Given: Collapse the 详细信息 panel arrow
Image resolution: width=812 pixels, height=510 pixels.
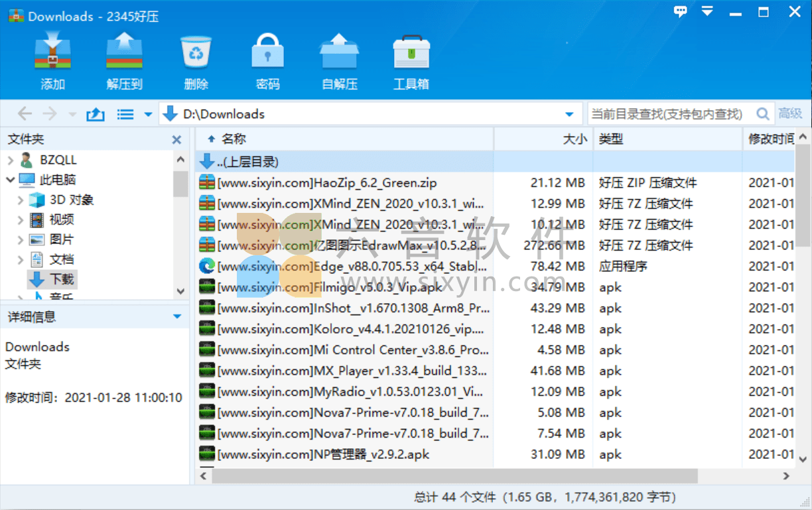Looking at the screenshot, I should [176, 316].
